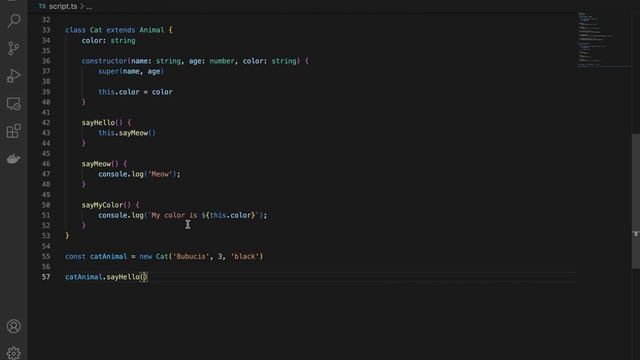The height and width of the screenshot is (360, 640).
Task: Open the Extensions view
Action: tap(13, 131)
